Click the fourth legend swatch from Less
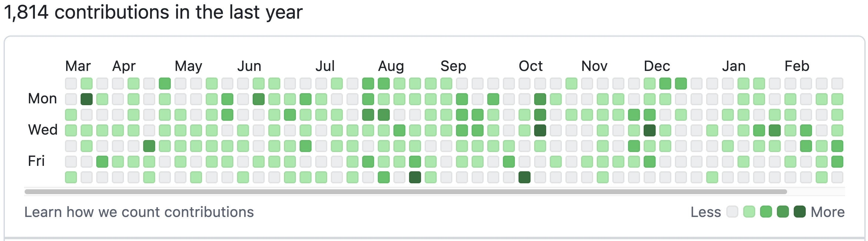868x241 pixels. [x=783, y=212]
